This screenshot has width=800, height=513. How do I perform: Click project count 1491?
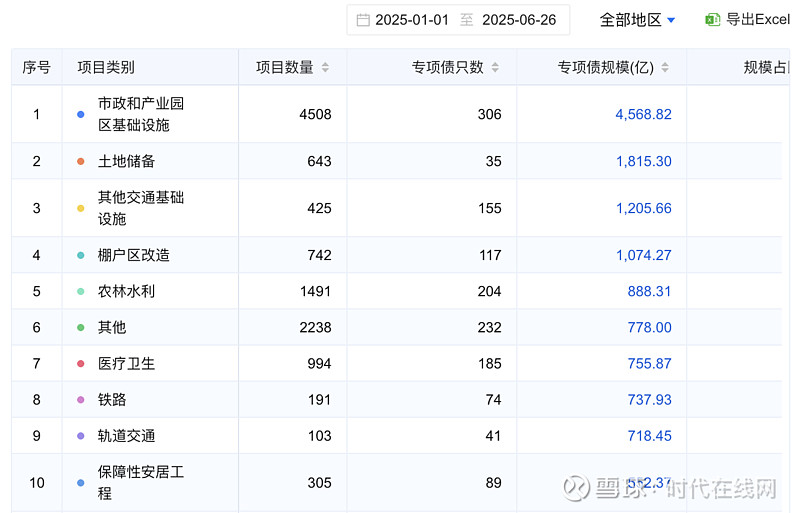[315, 291]
